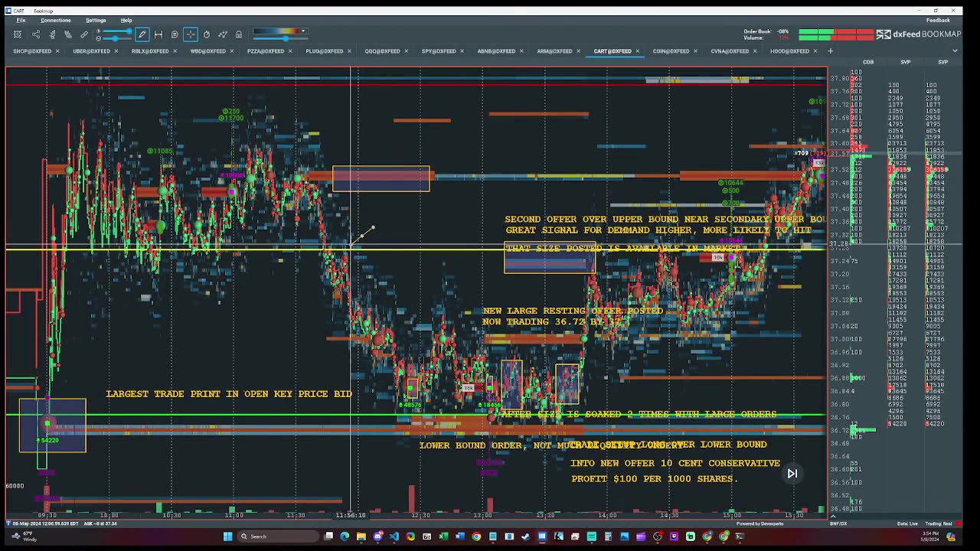
Task: Open Microsoft Edge from taskbar
Action: point(345,536)
